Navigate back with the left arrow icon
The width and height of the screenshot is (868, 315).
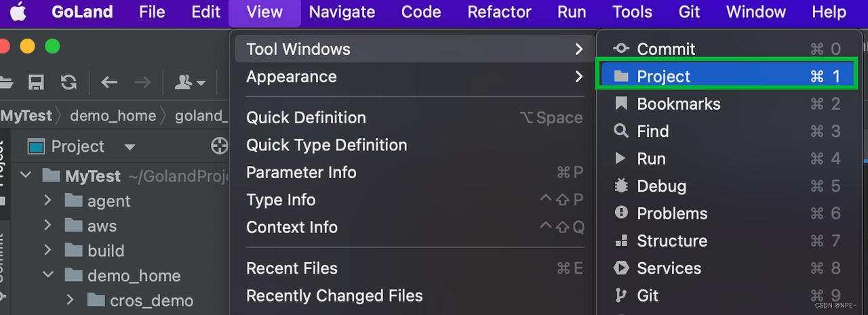click(109, 83)
